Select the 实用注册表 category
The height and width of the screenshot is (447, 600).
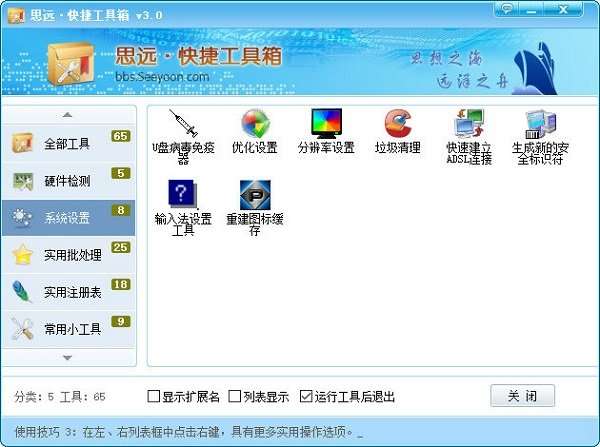click(69, 292)
